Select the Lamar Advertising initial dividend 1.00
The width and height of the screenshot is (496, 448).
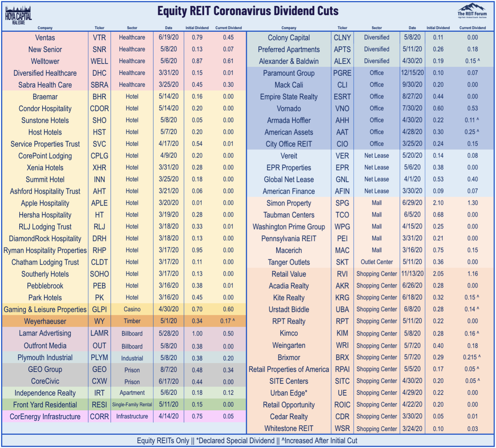197,333
